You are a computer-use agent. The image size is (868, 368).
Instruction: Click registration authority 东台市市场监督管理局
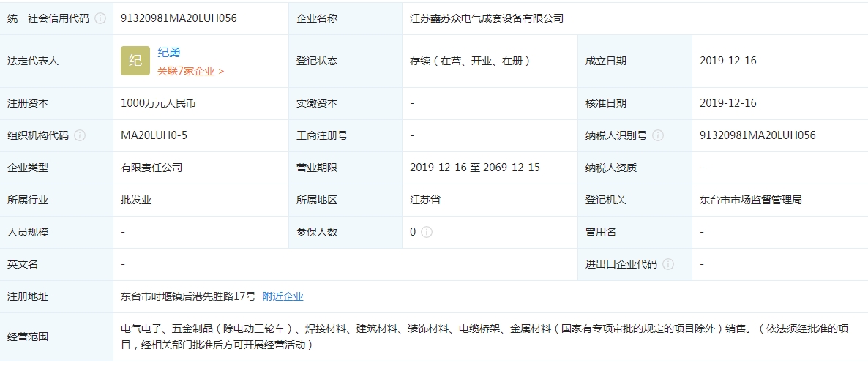coord(750,200)
